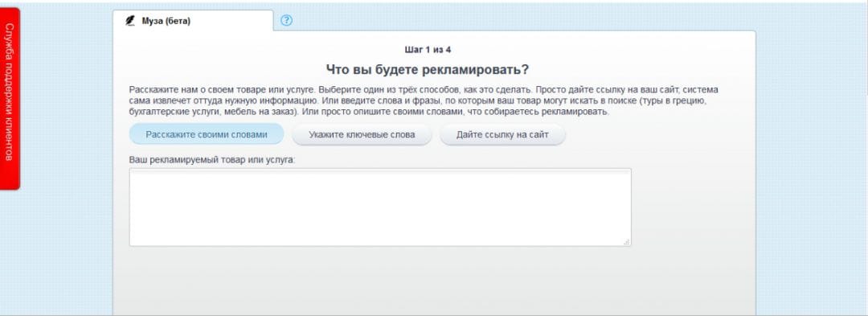
Task: Open Служба поддержки клиентов side panel
Action: (10, 99)
